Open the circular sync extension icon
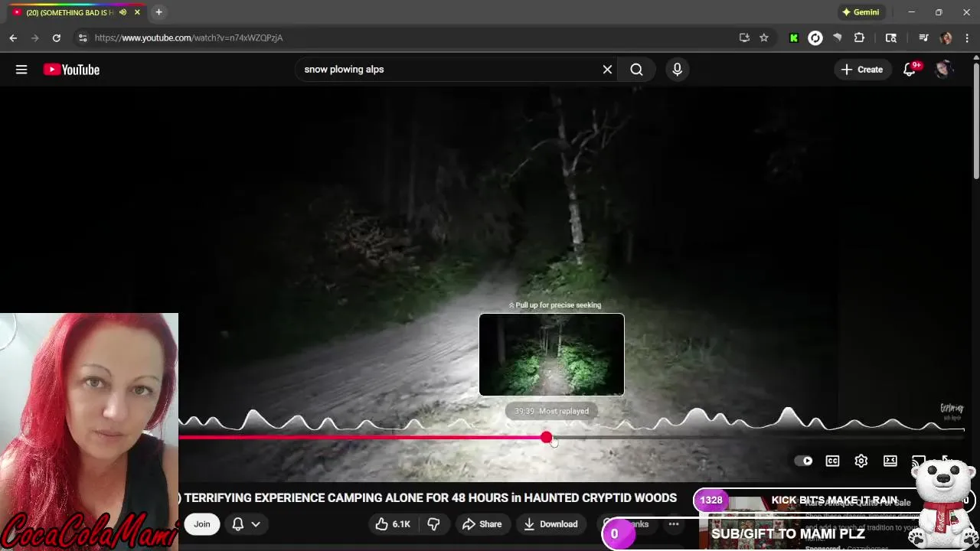 click(815, 37)
